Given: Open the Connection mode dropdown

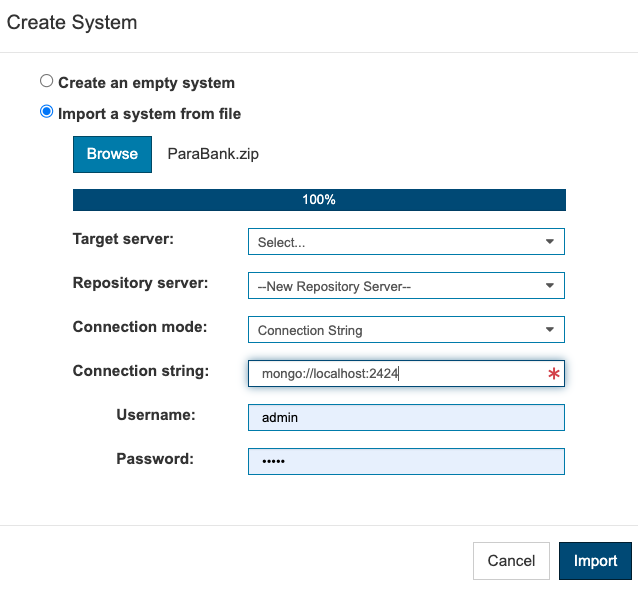Looking at the screenshot, I should coord(406,329).
